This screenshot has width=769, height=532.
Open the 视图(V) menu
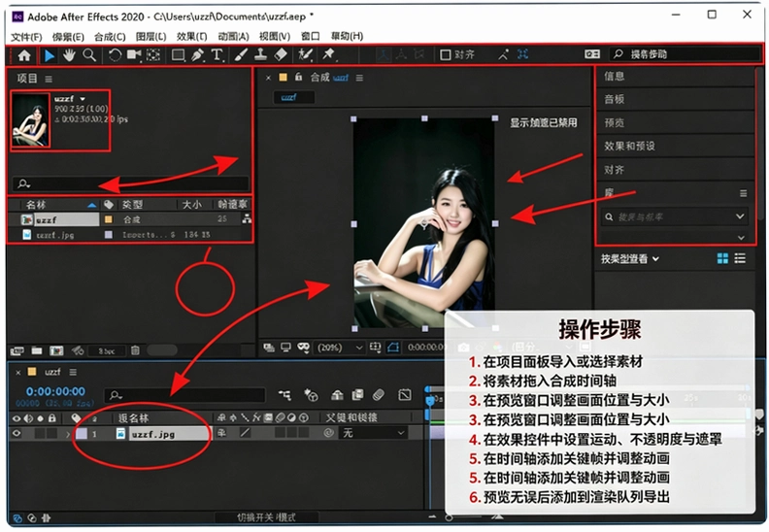[275, 36]
